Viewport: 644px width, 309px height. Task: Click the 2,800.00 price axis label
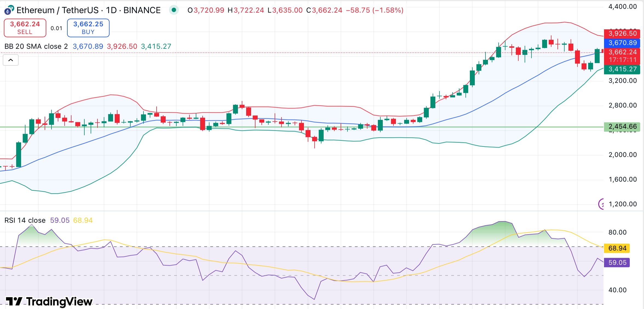click(x=623, y=105)
